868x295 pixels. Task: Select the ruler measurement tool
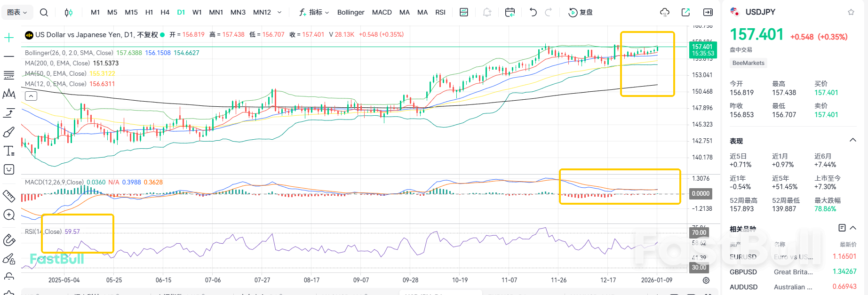(9, 196)
